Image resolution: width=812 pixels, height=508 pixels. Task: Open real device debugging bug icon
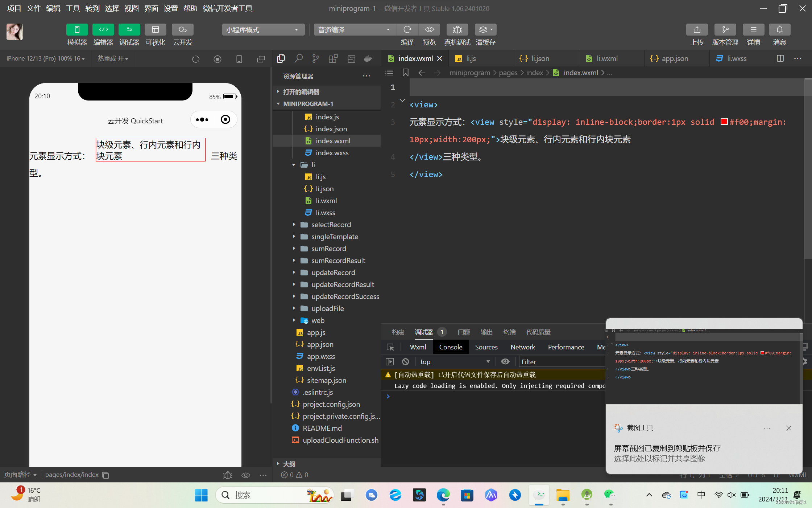click(x=457, y=30)
